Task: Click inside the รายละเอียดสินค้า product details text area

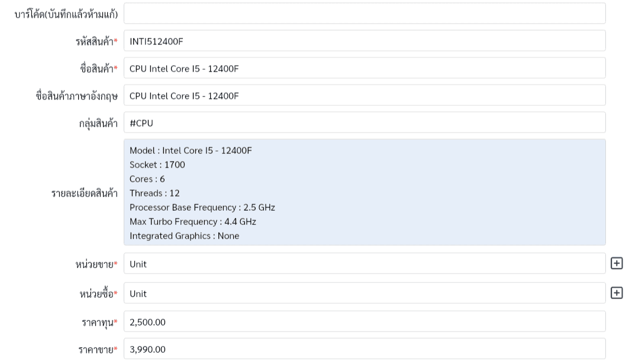Action: click(x=365, y=192)
